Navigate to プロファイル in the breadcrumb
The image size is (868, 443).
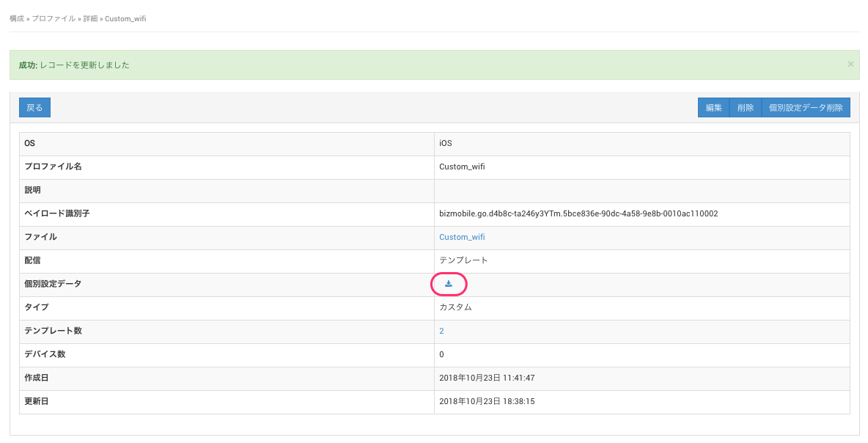point(54,18)
